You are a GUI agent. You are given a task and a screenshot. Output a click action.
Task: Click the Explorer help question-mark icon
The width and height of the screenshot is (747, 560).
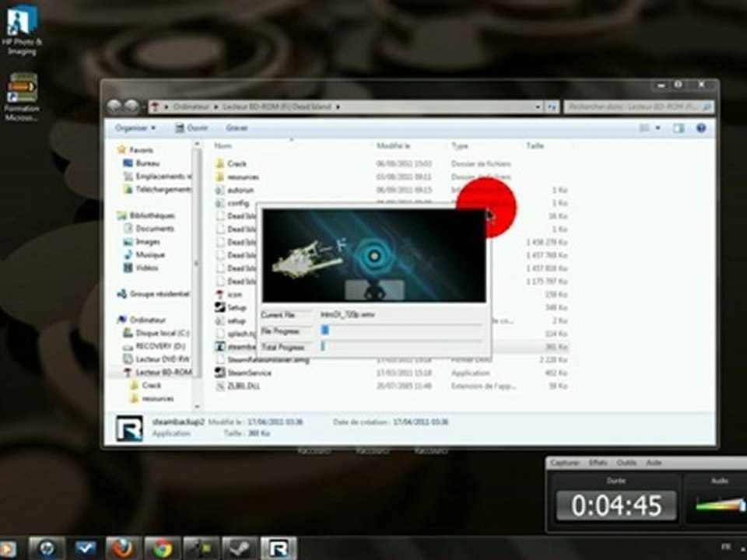[x=701, y=128]
